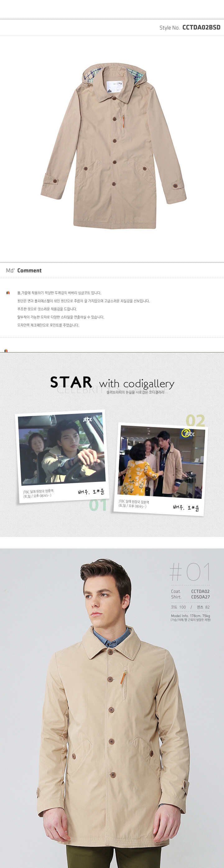Screen dimensions: 224x868
Task: Click the Md' Comment section heading
Action: 24,270
